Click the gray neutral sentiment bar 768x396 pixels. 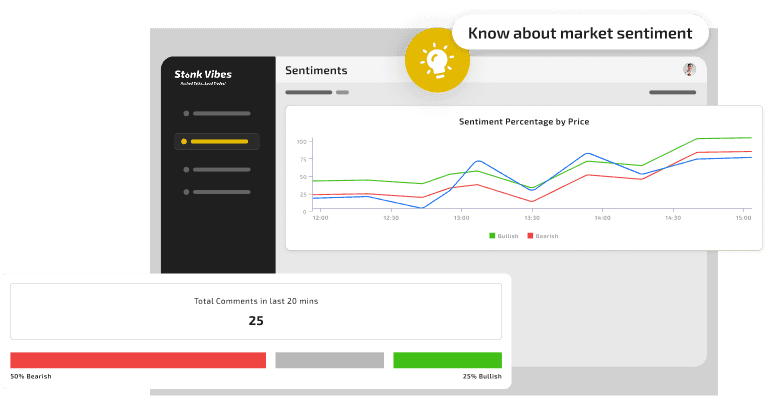[330, 360]
